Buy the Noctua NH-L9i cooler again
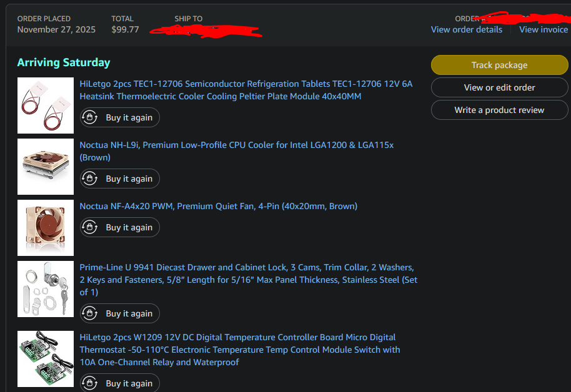This screenshot has width=571, height=392. [120, 179]
